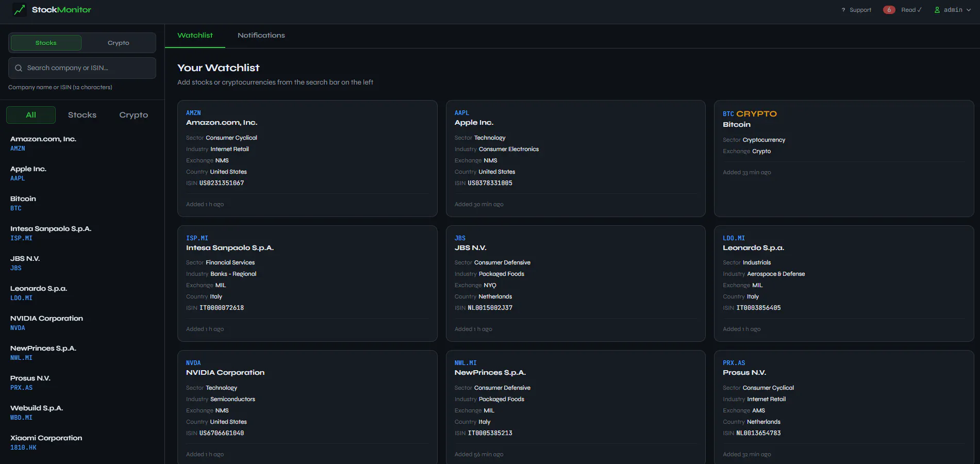Select the Crypto search mode toggle

118,43
